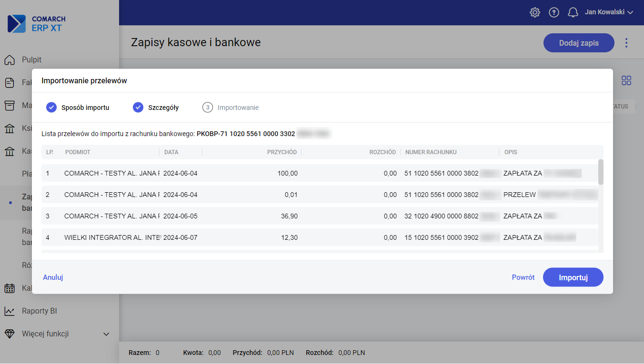The width and height of the screenshot is (644, 364).
Task: Expand Więcej funkcji in sidebar
Action: [106, 334]
